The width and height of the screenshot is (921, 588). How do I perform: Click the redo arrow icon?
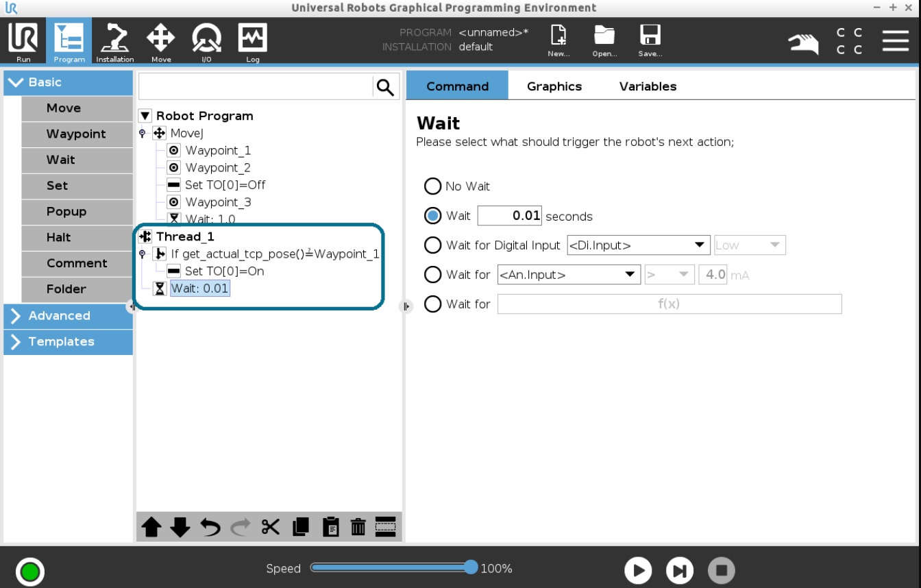coord(240,527)
